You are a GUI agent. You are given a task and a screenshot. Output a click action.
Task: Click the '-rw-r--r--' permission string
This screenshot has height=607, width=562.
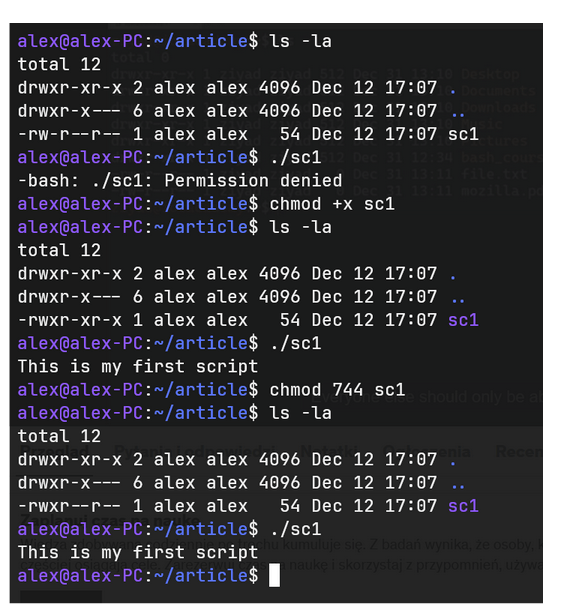click(70, 134)
